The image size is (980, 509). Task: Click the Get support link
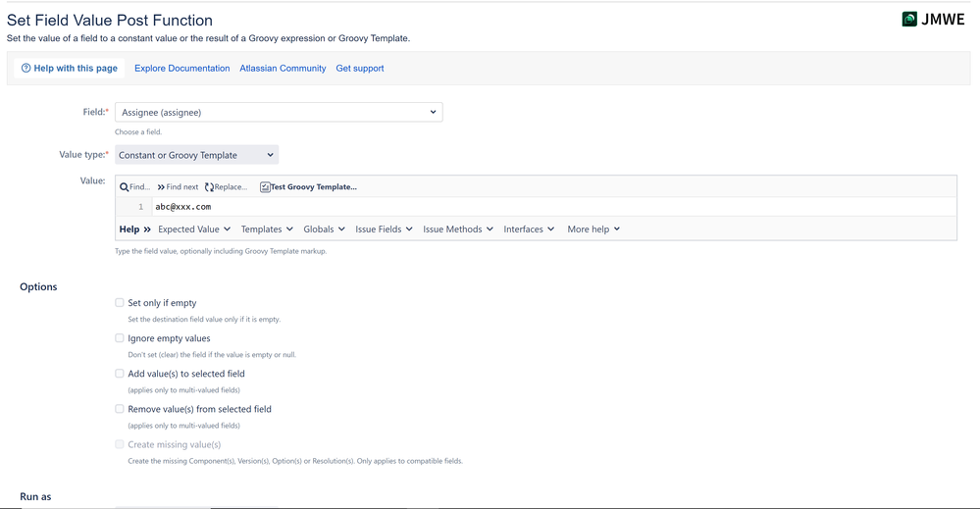(x=360, y=68)
